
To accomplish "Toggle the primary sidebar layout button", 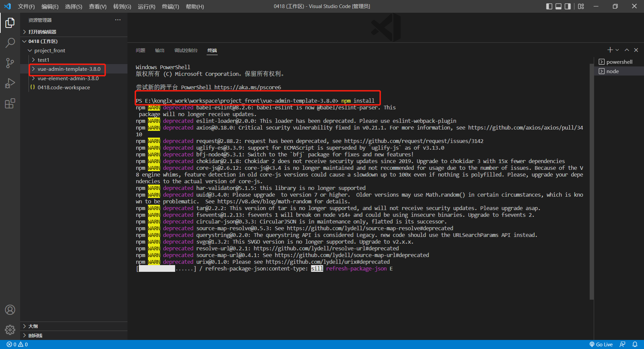I will coord(549,6).
